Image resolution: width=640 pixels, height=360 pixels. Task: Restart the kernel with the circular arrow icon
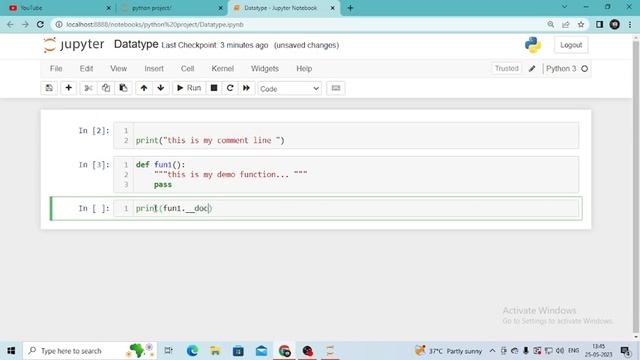point(230,88)
